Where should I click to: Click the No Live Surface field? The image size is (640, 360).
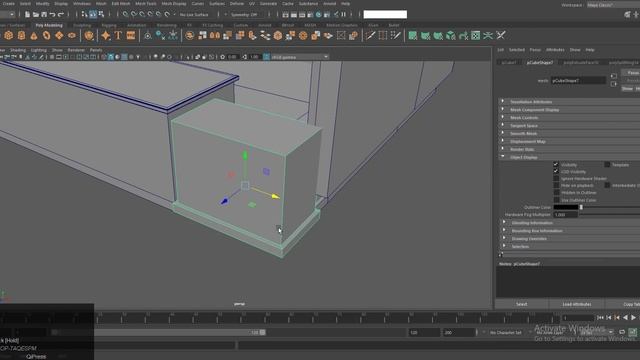(194, 14)
